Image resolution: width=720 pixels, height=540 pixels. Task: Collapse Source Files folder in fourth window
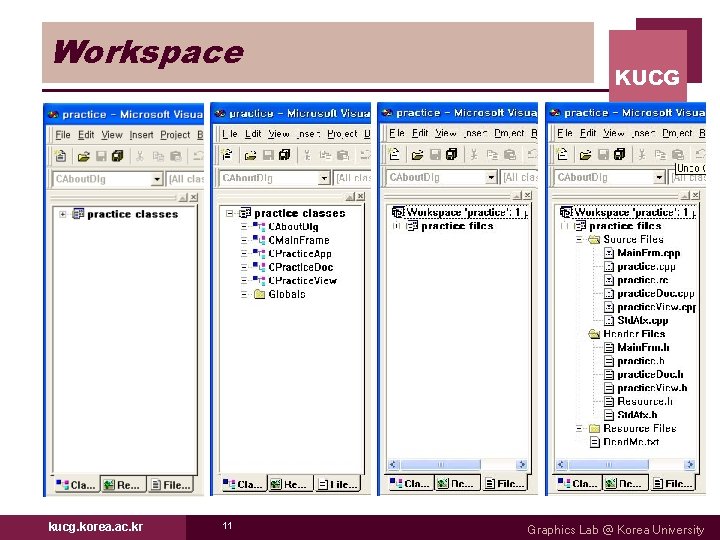(579, 239)
